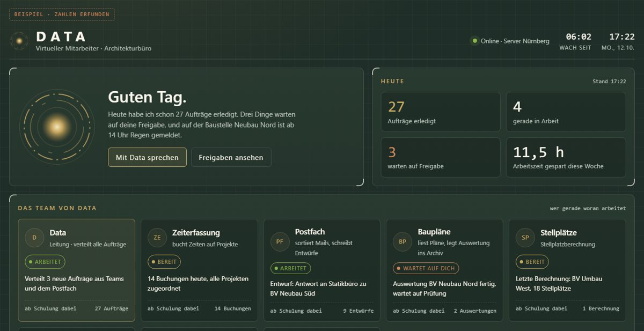The height and width of the screenshot is (331, 644).
Task: Click the Stand 17:22 timestamp
Action: click(x=609, y=82)
